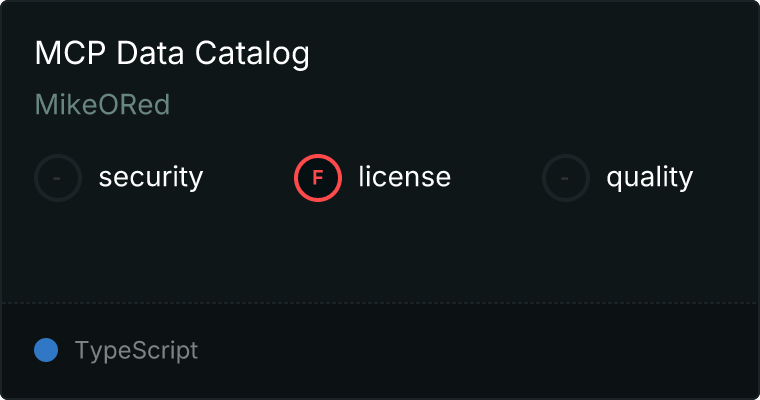Click the dash inside the security circle
The image size is (760, 400).
click(x=58, y=178)
